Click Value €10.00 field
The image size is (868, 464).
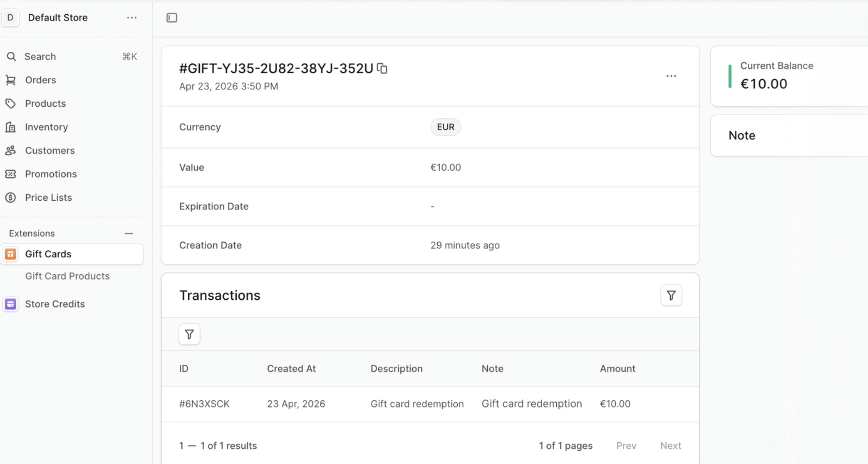click(445, 168)
